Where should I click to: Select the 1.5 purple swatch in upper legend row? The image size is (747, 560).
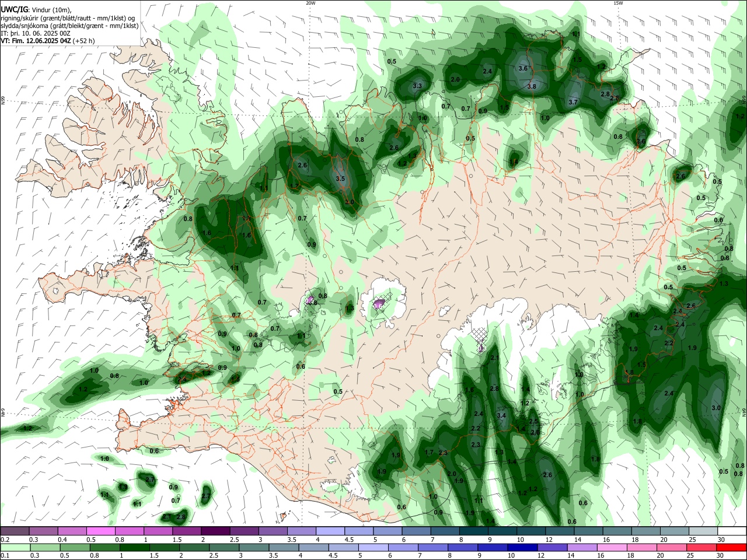(186, 531)
